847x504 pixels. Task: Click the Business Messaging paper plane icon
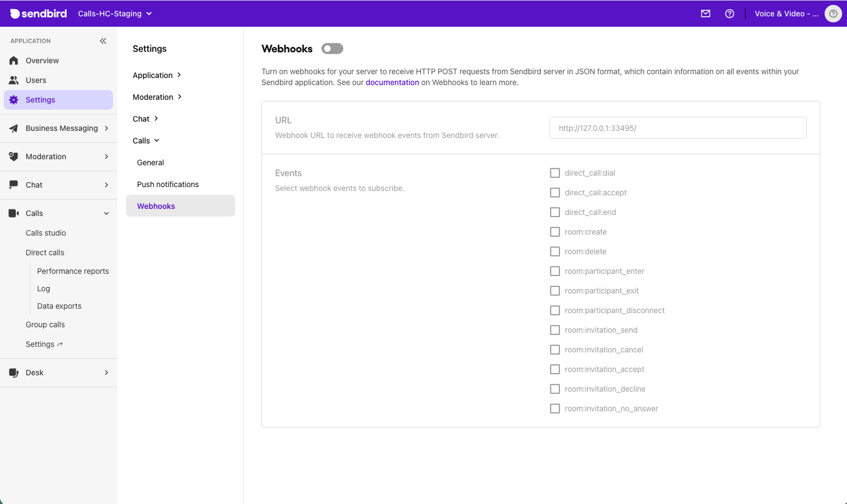pyautogui.click(x=14, y=128)
